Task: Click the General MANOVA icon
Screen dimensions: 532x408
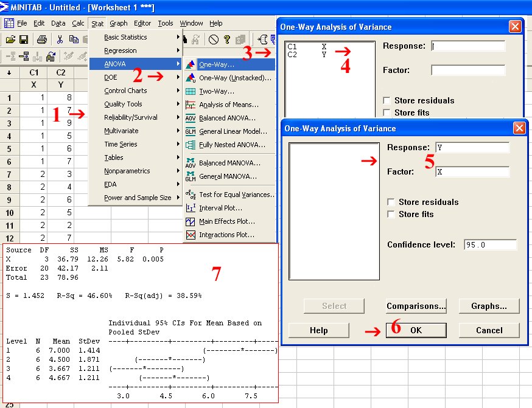Action: [191, 176]
